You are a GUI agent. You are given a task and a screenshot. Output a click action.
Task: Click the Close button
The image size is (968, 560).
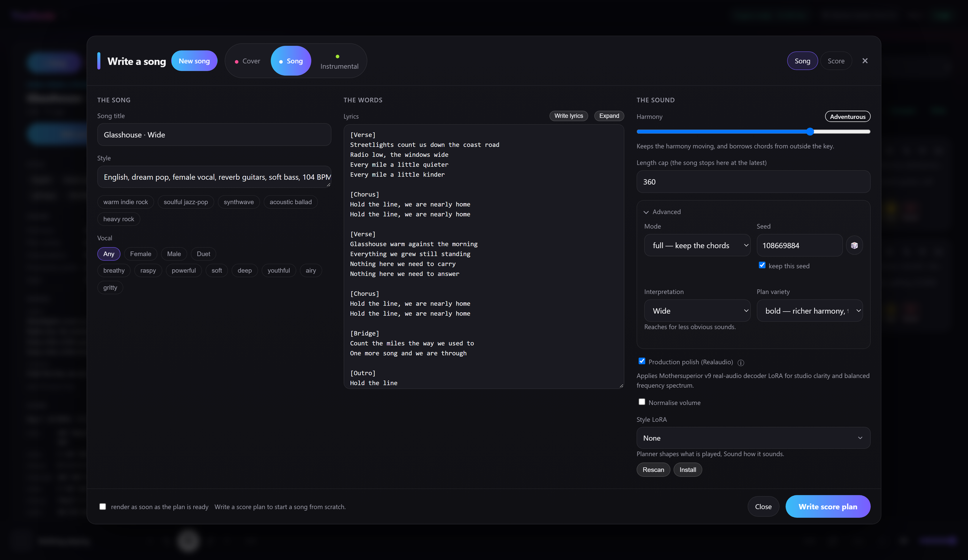tap(763, 507)
